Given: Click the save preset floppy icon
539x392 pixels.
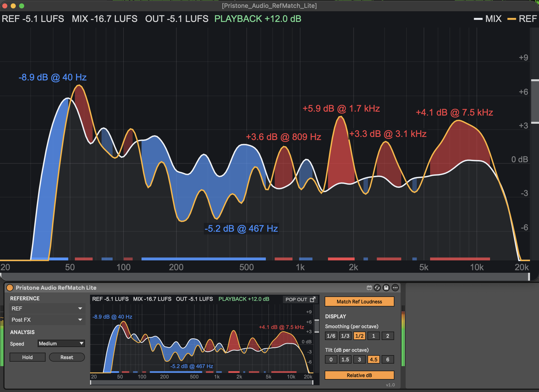Looking at the screenshot, I should pos(386,288).
